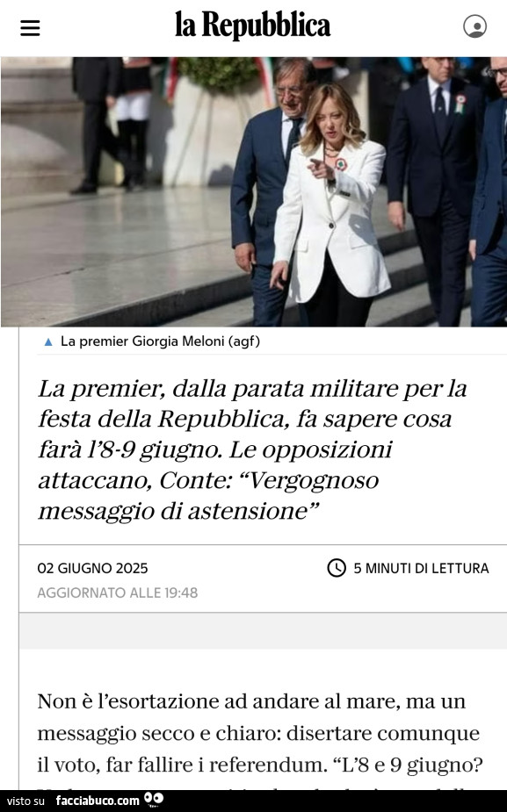Open the user account profile icon
Screen dimensions: 507x812
click(474, 26)
